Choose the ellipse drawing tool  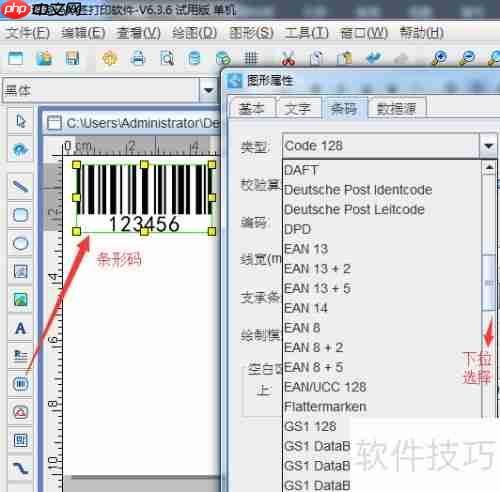20,243
